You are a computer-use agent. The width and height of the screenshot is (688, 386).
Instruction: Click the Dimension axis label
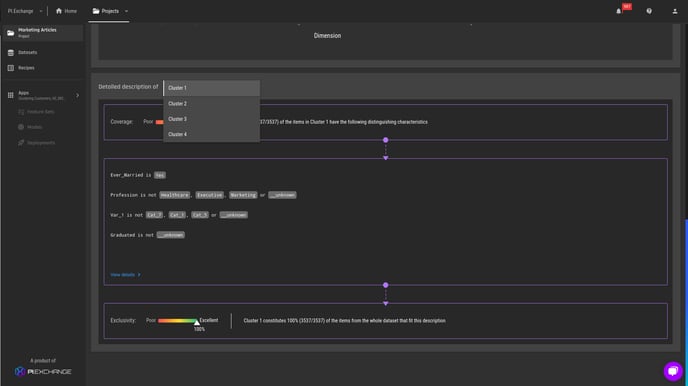point(327,36)
